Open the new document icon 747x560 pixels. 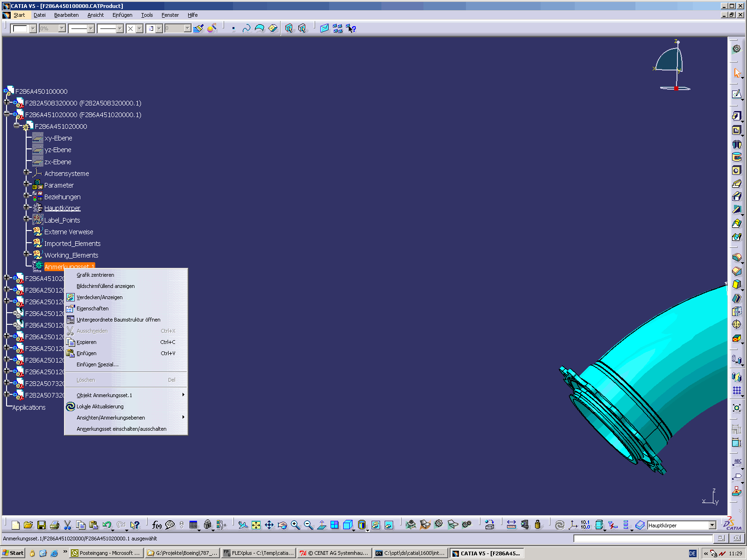pyautogui.click(x=15, y=525)
